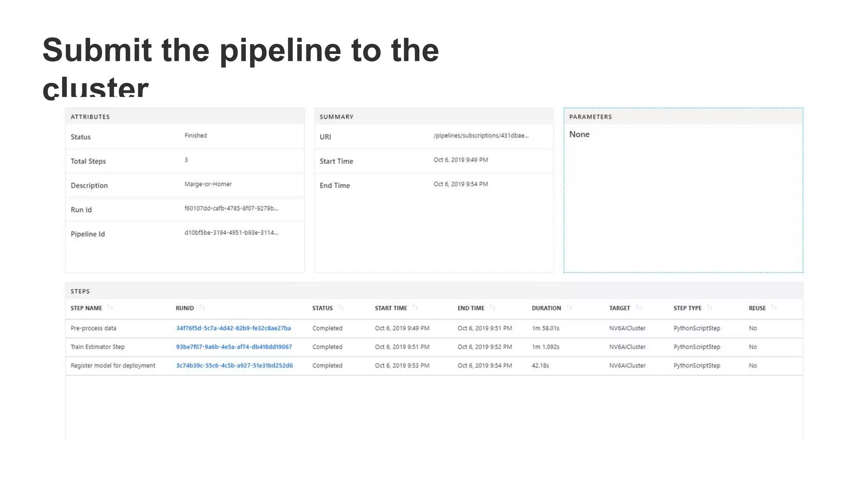The width and height of the screenshot is (868, 488).
Task: Click sort icon beside STEP TYPE header
Action: 709,308
